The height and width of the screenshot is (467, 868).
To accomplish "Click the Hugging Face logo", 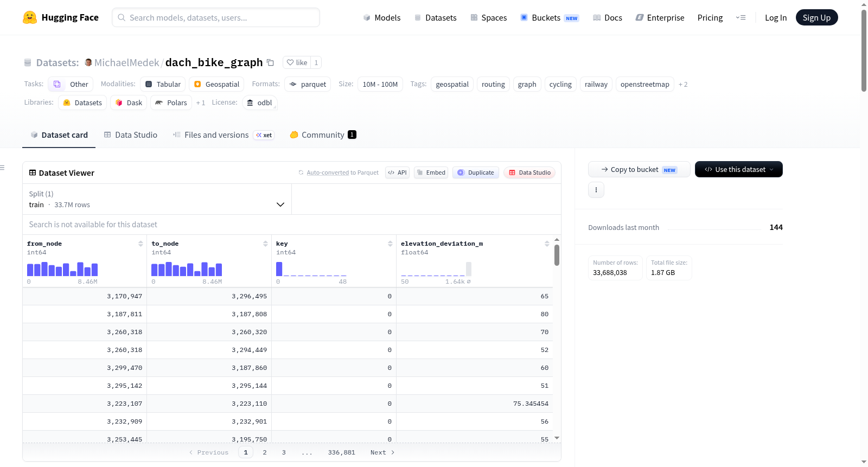I will [61, 17].
